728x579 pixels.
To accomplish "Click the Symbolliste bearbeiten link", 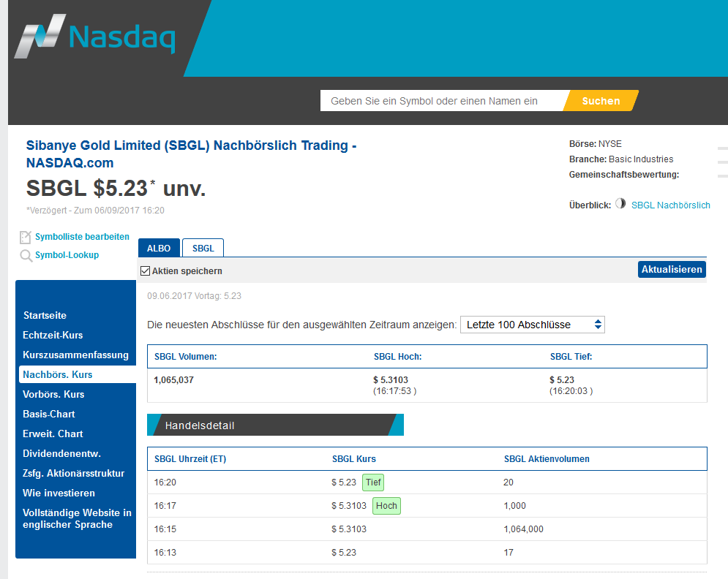I will [x=82, y=237].
